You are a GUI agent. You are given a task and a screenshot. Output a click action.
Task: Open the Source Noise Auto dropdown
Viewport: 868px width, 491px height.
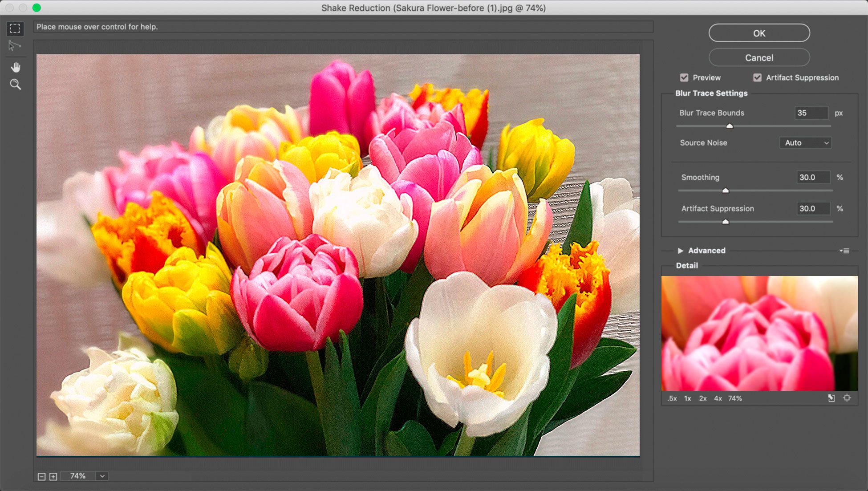click(x=805, y=143)
